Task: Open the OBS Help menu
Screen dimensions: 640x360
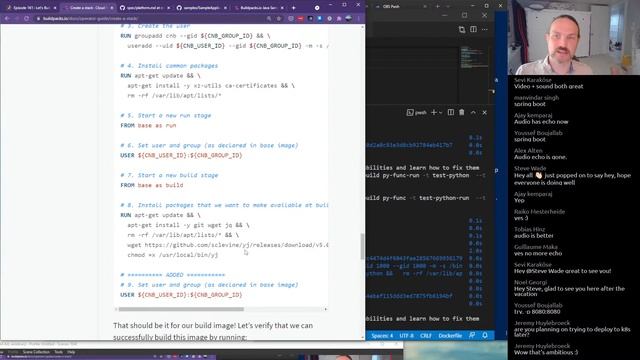Action: [x=71, y=352]
